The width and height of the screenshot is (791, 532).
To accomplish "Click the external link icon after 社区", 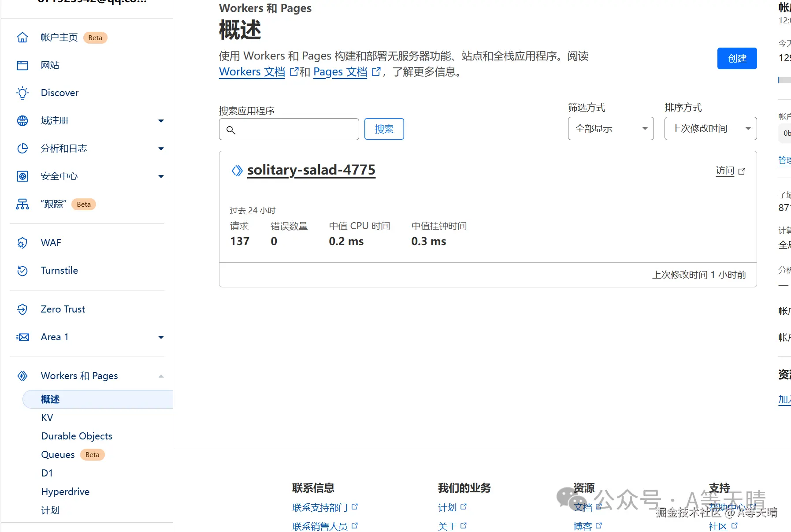I will [734, 525].
